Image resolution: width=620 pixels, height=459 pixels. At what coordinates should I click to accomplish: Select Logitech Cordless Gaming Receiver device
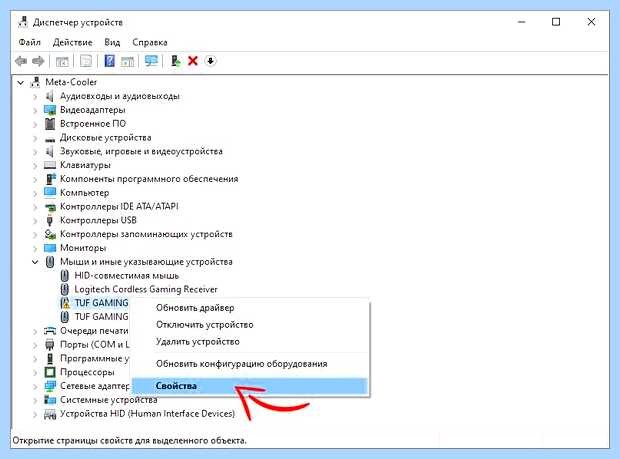click(x=146, y=289)
